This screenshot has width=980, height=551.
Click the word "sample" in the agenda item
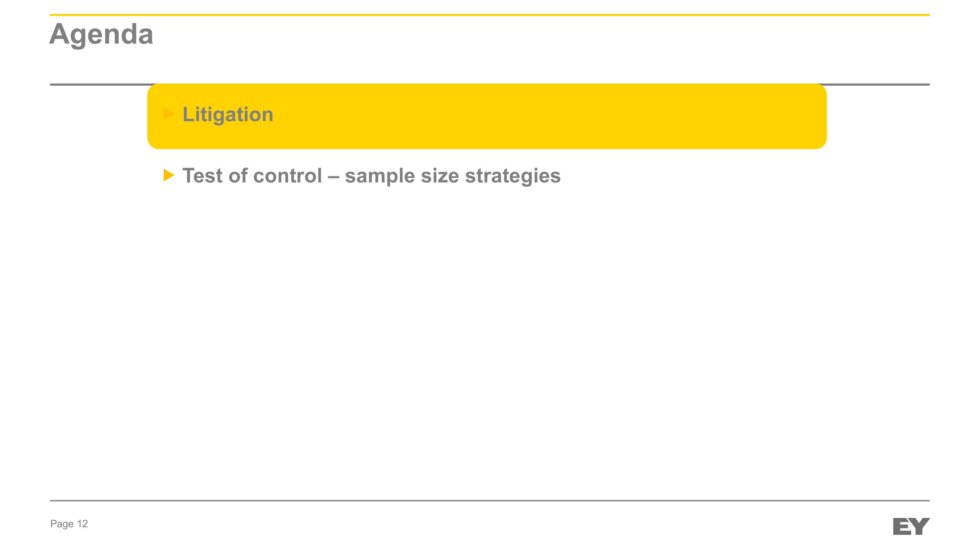(x=379, y=176)
